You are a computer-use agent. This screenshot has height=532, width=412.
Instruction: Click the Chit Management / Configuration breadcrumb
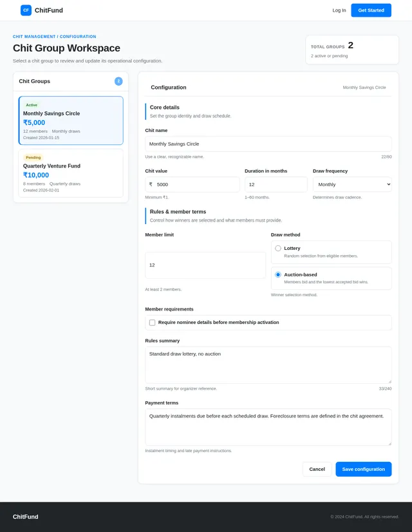click(54, 37)
